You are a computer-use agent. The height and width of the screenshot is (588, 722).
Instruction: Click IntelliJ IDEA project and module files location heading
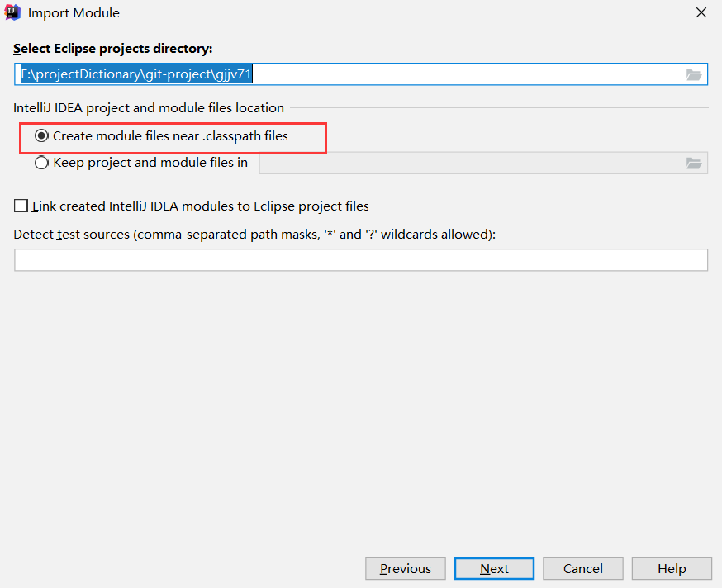point(149,107)
